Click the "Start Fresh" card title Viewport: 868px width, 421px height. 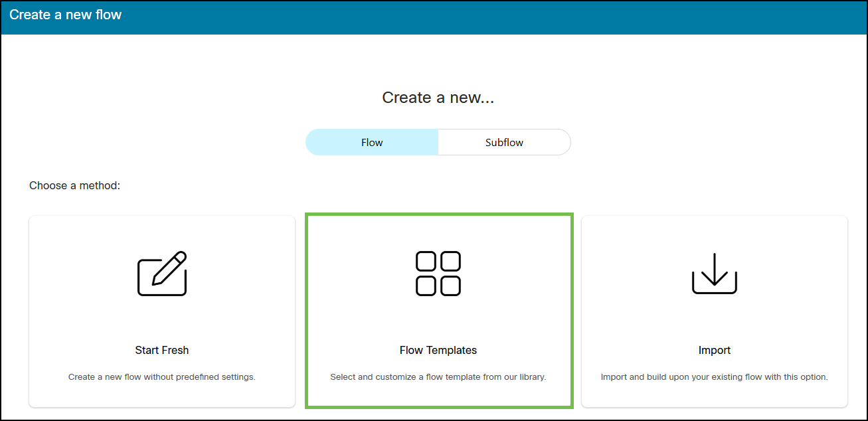click(162, 350)
